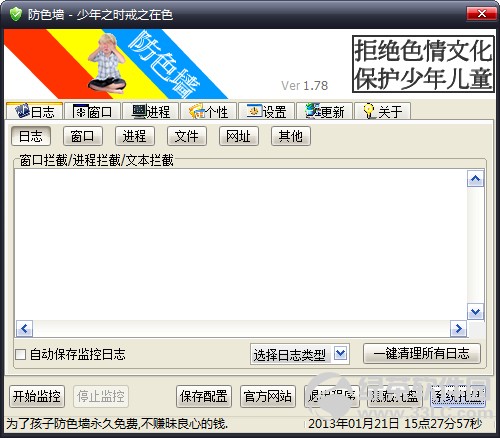Enable 自动保存监控日志 checkbox
500x438 pixels.
click(x=21, y=354)
